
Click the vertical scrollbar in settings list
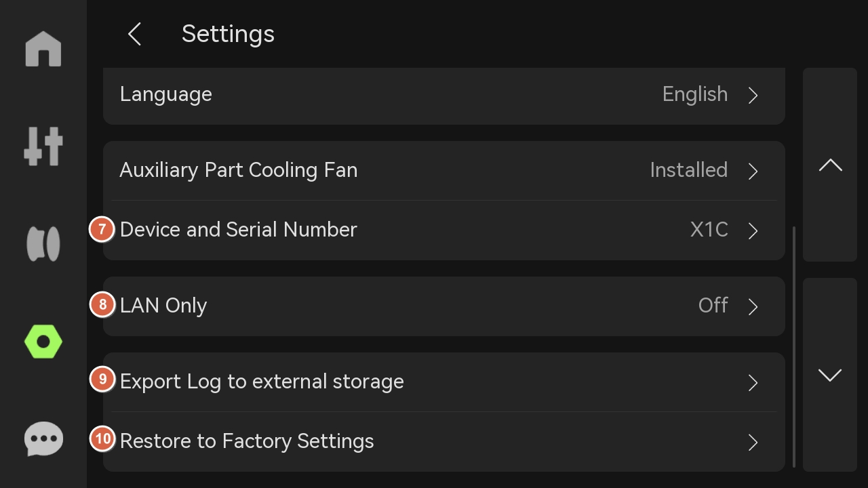click(794, 346)
